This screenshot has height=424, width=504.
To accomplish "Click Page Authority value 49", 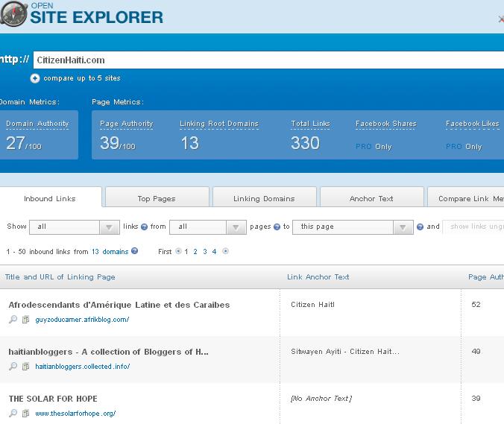I will click(476, 352).
